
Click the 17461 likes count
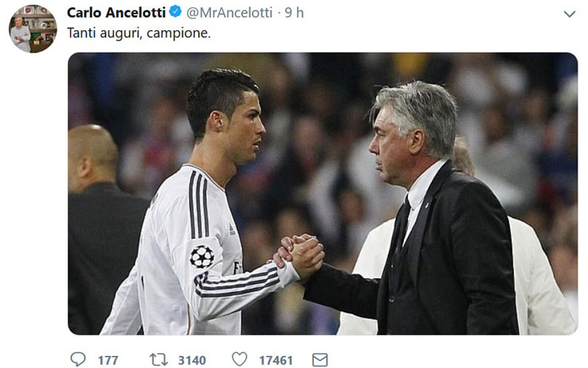point(276,361)
